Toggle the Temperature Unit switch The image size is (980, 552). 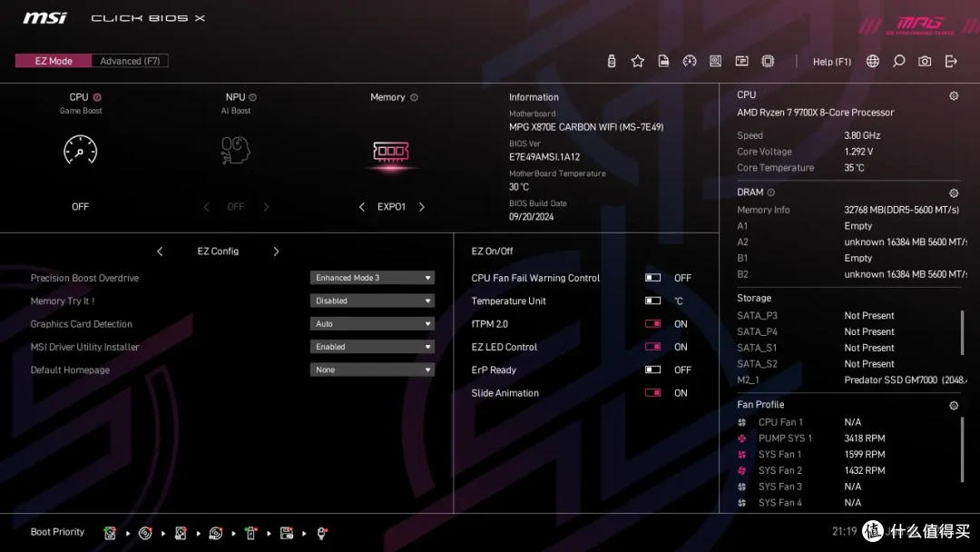pos(653,301)
